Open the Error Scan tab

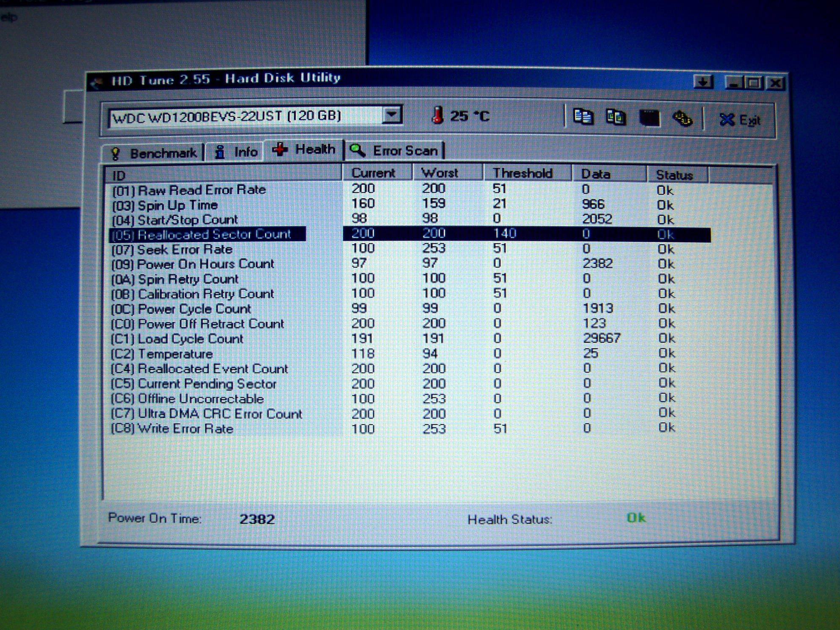[395, 150]
